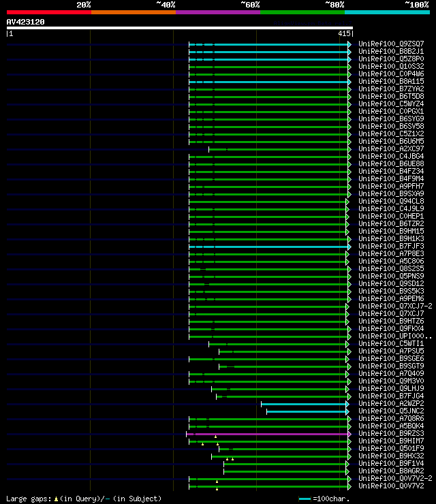Select the UniRef100_C4JBG4 label
This screenshot has width=436, height=504.
[391, 156]
